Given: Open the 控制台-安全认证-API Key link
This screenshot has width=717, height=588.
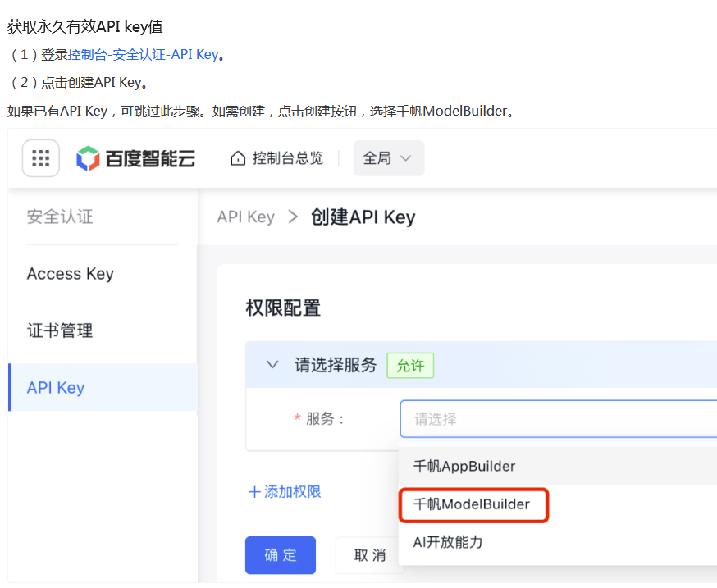Looking at the screenshot, I should coord(143,55).
